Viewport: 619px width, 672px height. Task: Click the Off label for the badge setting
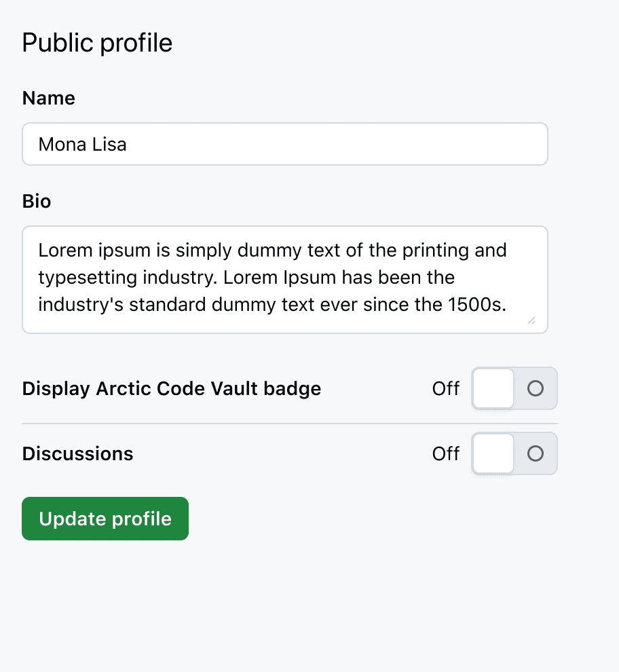coord(446,388)
